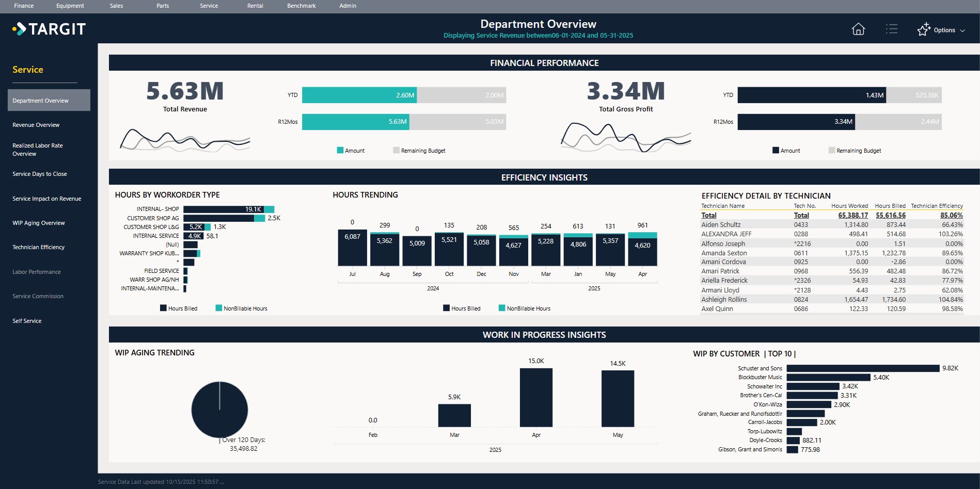This screenshot has width=980, height=489.
Task: Open the Service menu in the top bar
Action: point(209,6)
